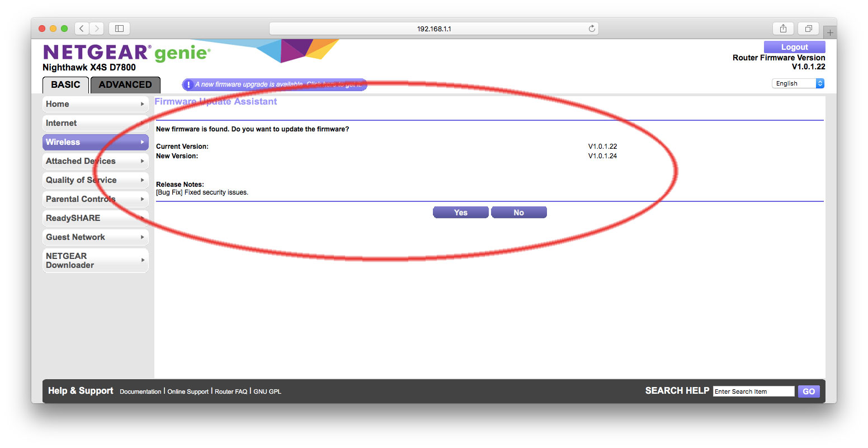Screen dimensions: 868x448
Task: Open the Attached Devices page
Action: click(96, 161)
